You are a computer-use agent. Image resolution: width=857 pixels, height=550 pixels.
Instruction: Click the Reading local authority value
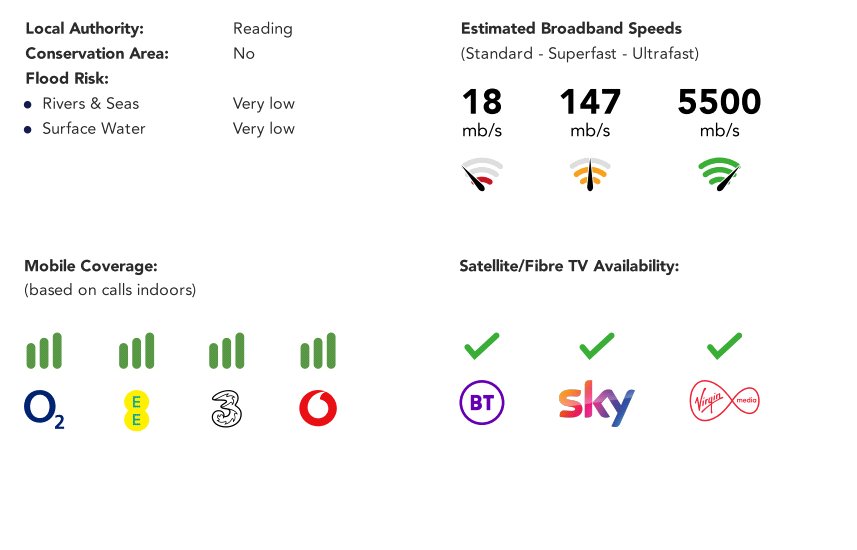tap(263, 29)
